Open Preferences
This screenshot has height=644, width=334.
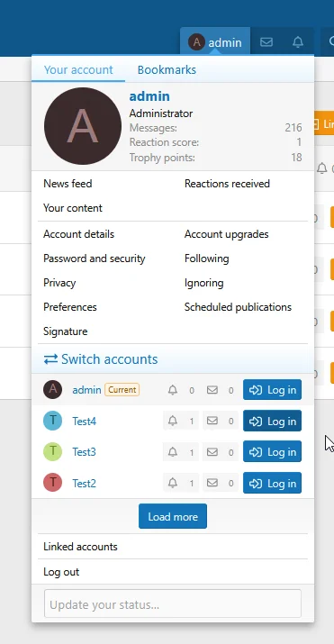70,307
